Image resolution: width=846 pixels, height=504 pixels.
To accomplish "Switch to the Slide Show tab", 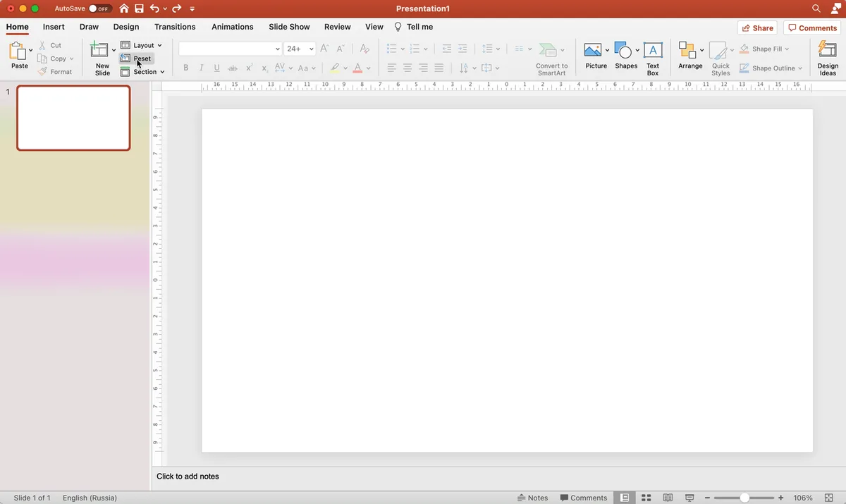I will coord(289,27).
